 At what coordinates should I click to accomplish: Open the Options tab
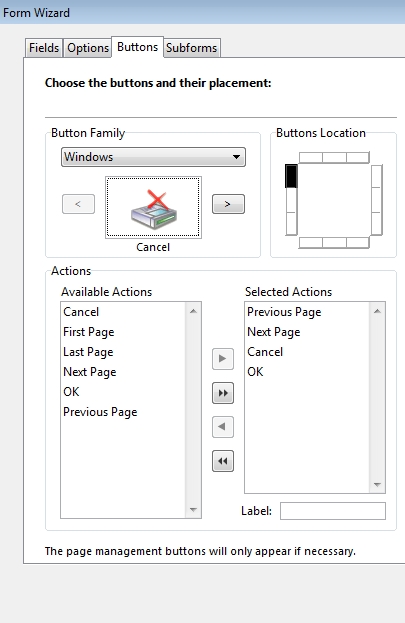click(88, 48)
